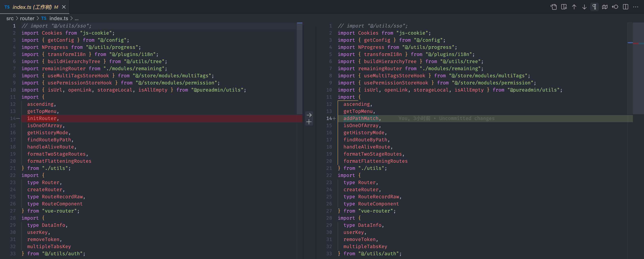
Task: Click the minimap on the right edge
Action: pyautogui.click(x=638, y=67)
